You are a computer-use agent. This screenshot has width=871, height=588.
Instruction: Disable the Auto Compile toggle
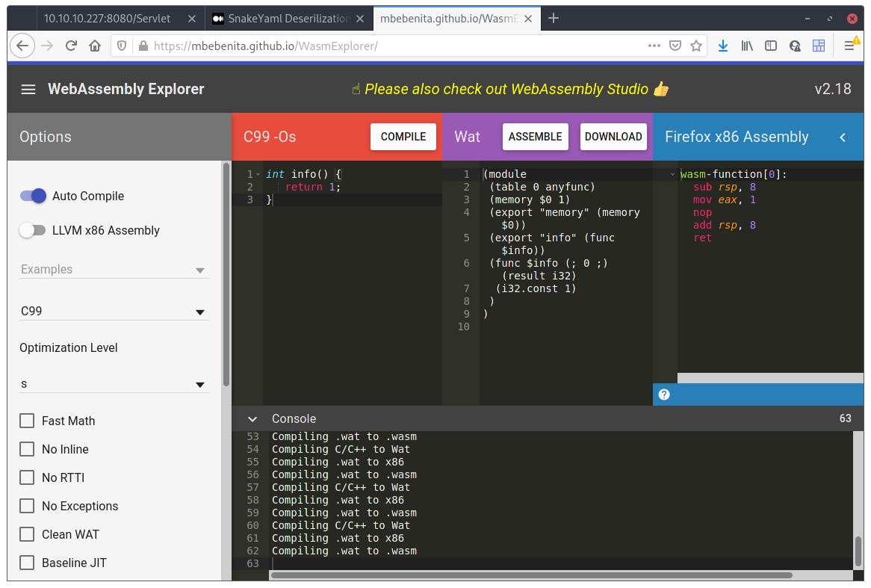34,196
